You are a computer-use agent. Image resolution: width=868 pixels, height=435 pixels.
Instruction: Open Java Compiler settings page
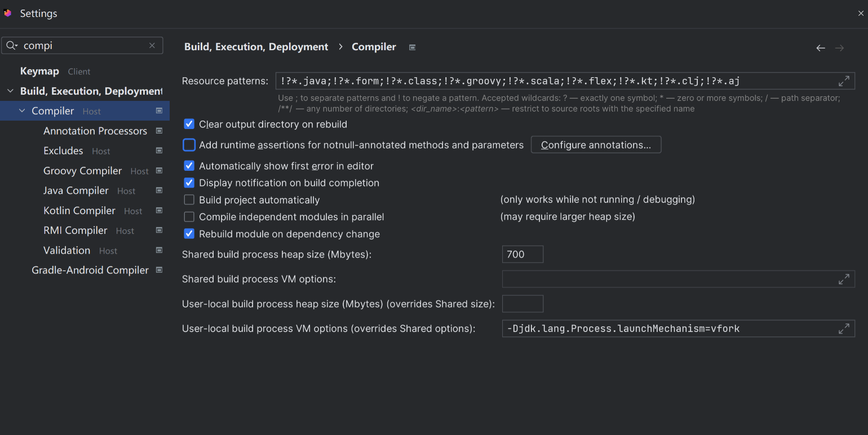76,190
